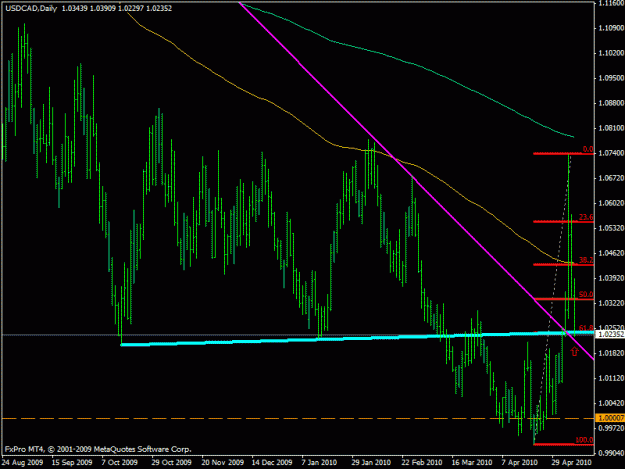625x469 pixels.
Task: Click the 14 Dec 2009 date label
Action: 272,463
